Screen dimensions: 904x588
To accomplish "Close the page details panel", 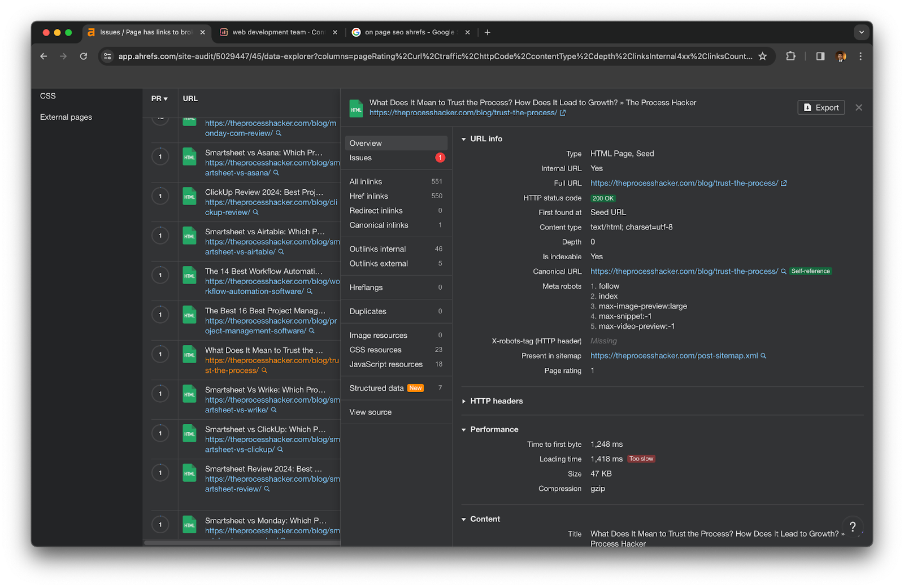I will 859,107.
